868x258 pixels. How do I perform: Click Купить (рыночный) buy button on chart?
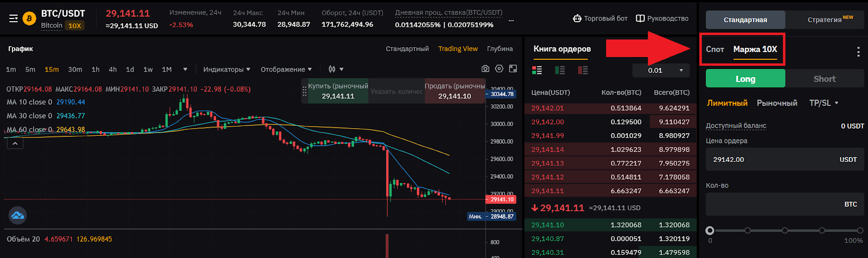coord(338,91)
